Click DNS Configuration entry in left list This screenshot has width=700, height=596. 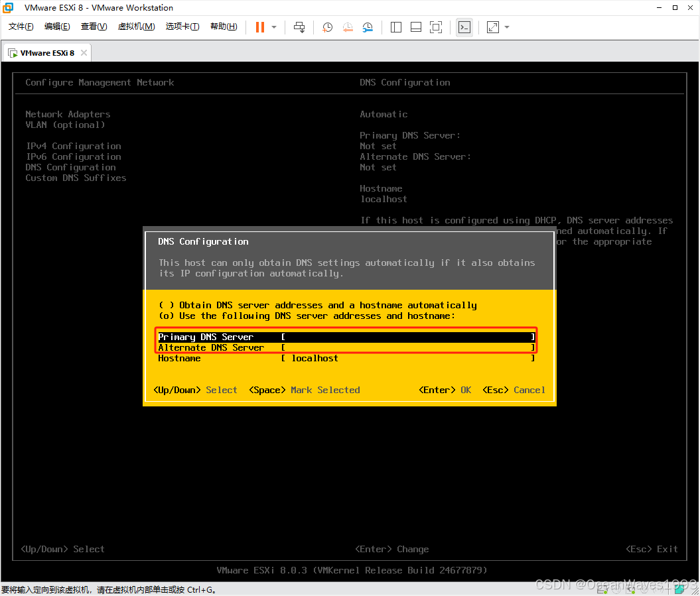(70, 167)
